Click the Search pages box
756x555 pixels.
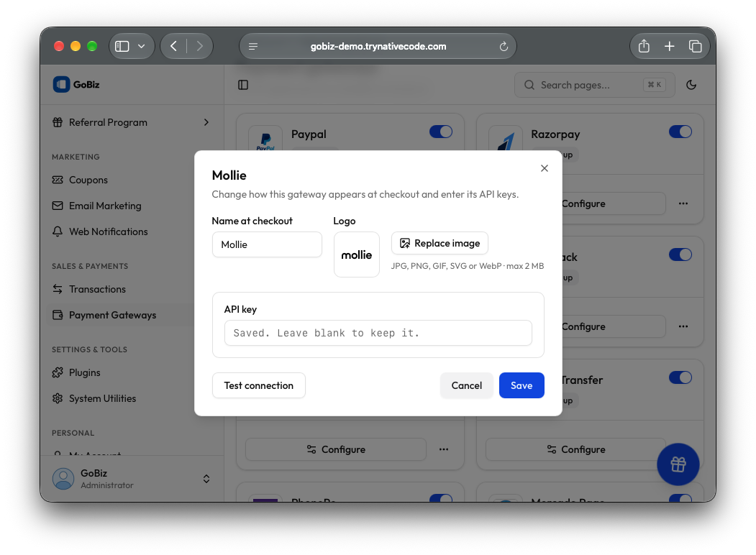(594, 85)
